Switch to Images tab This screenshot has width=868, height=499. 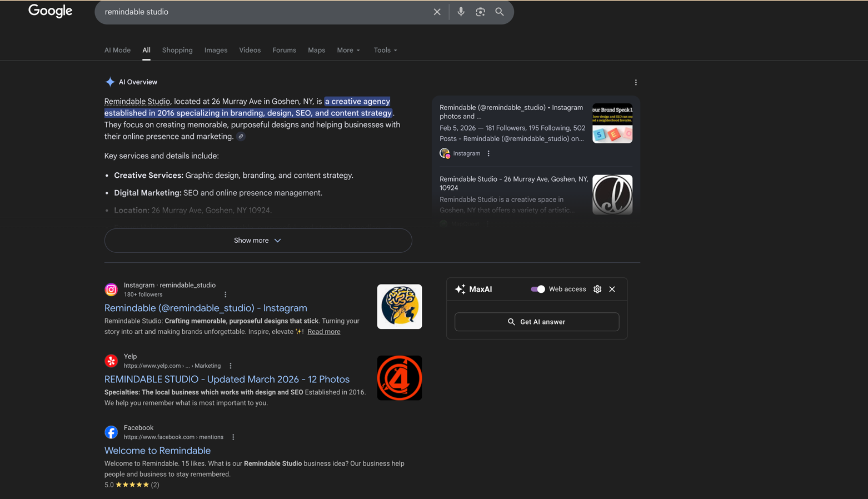coord(216,50)
